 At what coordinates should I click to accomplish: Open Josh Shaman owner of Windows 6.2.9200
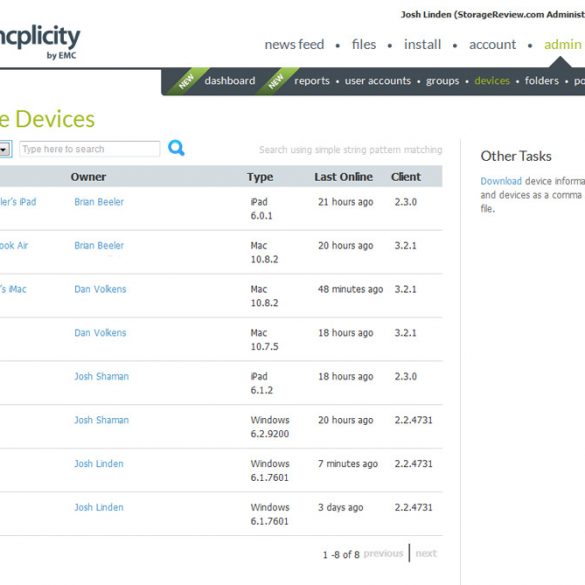[101, 420]
